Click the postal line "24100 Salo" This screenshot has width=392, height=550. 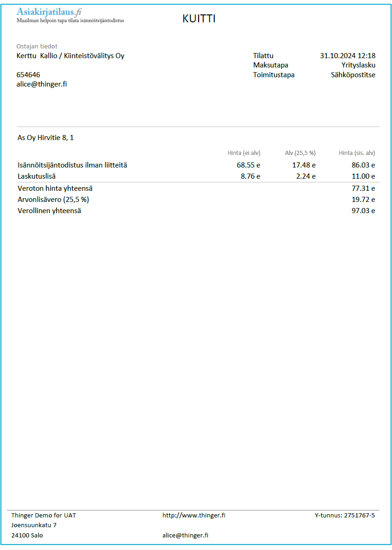click(x=27, y=535)
